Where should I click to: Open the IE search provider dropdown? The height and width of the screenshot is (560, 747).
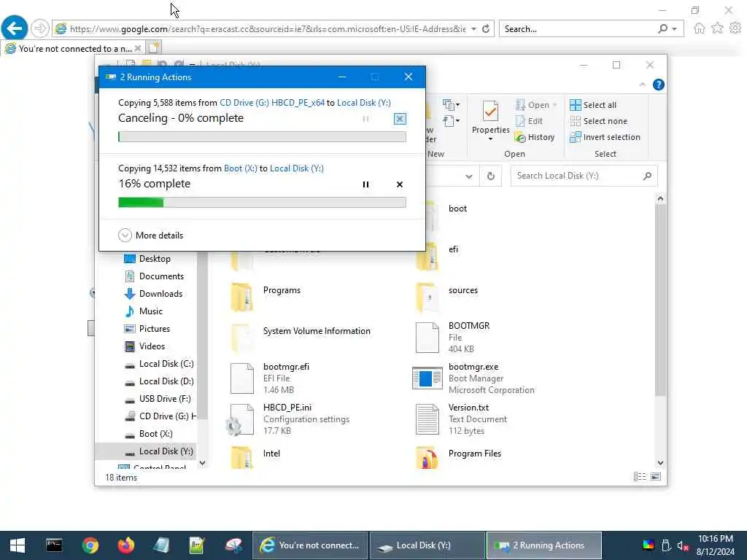coord(675,29)
